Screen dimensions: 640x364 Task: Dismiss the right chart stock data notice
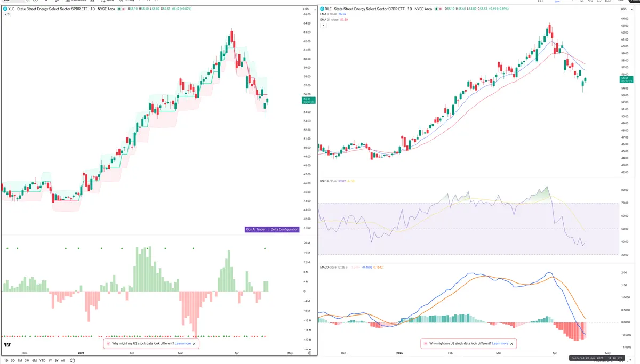(512, 344)
